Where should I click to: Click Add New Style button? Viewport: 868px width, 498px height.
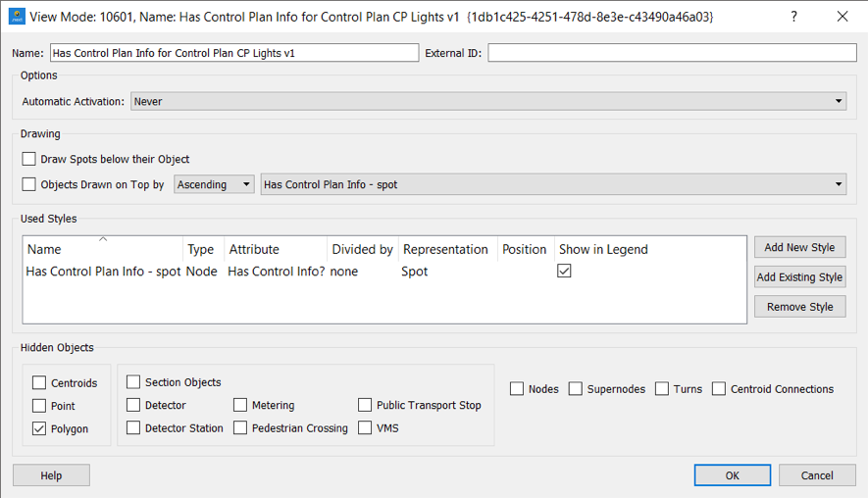point(800,247)
